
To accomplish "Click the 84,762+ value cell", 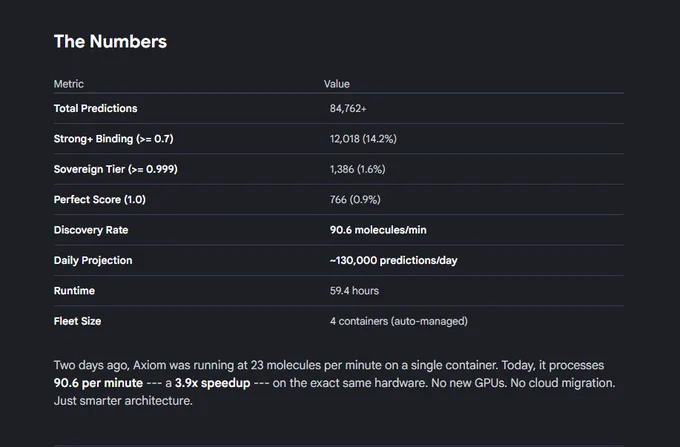I will coord(348,108).
